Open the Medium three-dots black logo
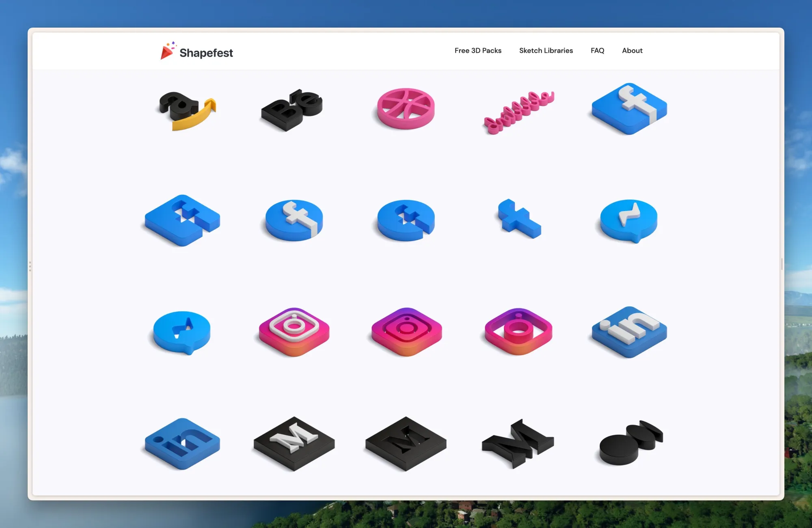The height and width of the screenshot is (528, 812). [631, 442]
